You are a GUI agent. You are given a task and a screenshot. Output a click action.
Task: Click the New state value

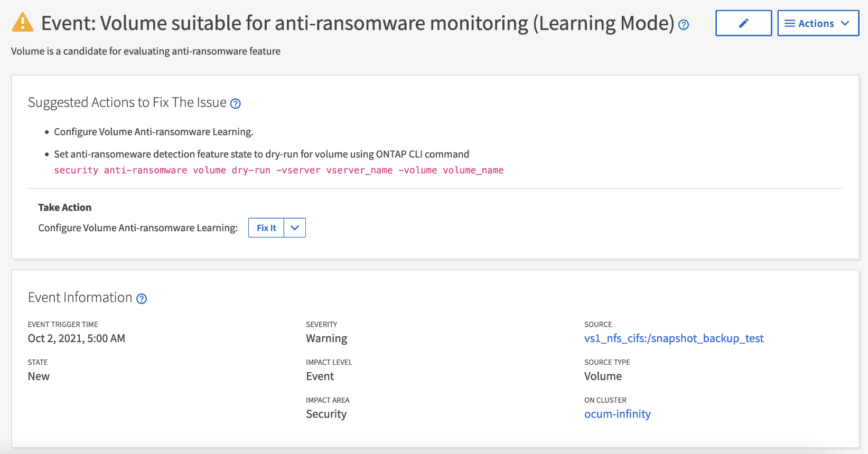39,376
